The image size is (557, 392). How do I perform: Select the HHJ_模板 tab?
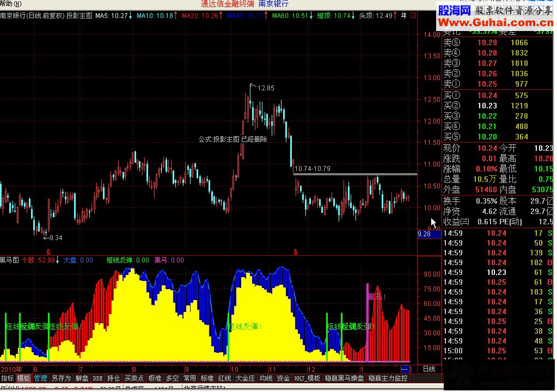click(307, 378)
